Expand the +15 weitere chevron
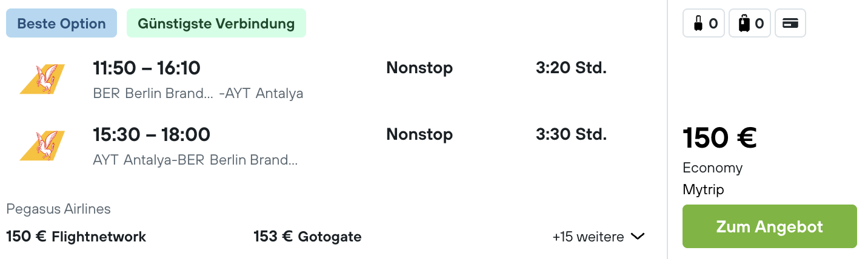The image size is (868, 259). pyautogui.click(x=638, y=237)
